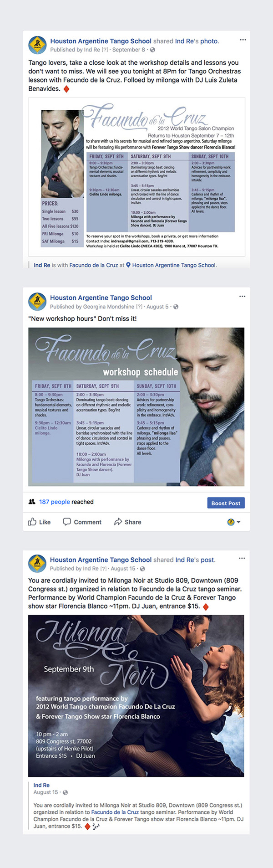Open the workshop schedule image with prices

tap(137, 177)
